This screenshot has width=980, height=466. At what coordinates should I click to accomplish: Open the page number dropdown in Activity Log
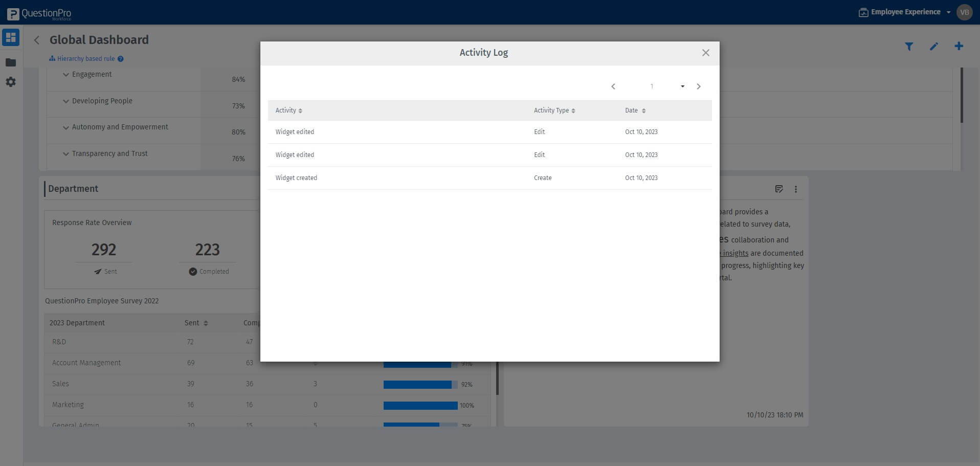tap(682, 86)
